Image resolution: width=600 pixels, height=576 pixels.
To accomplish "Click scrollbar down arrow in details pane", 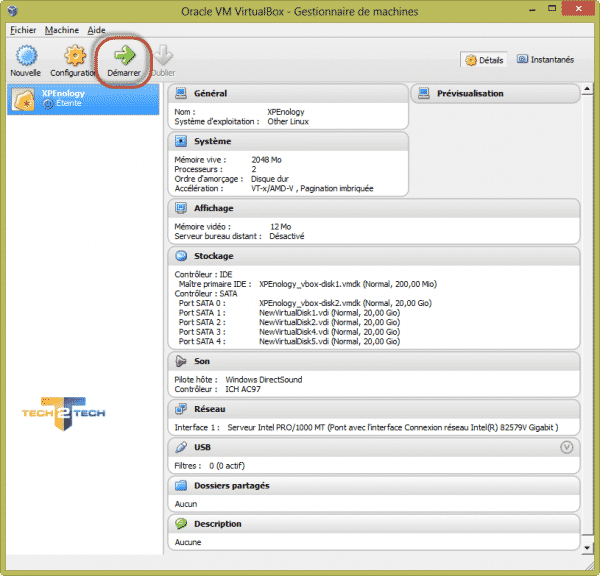I will point(587,548).
